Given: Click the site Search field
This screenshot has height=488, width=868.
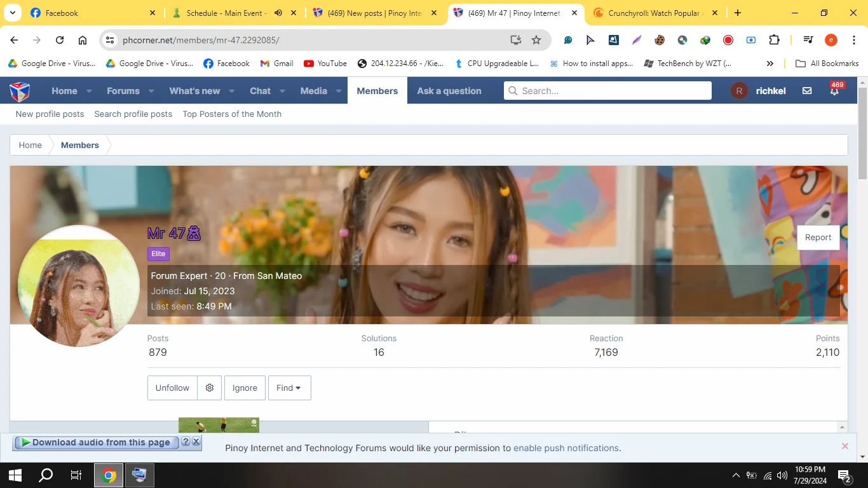Looking at the screenshot, I should coord(607,91).
